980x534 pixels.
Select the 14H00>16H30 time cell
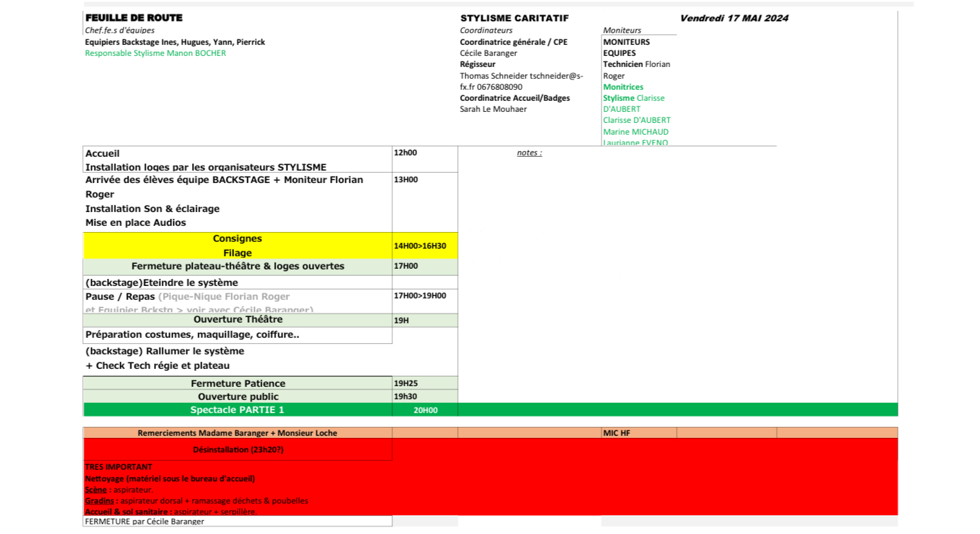[x=419, y=246]
